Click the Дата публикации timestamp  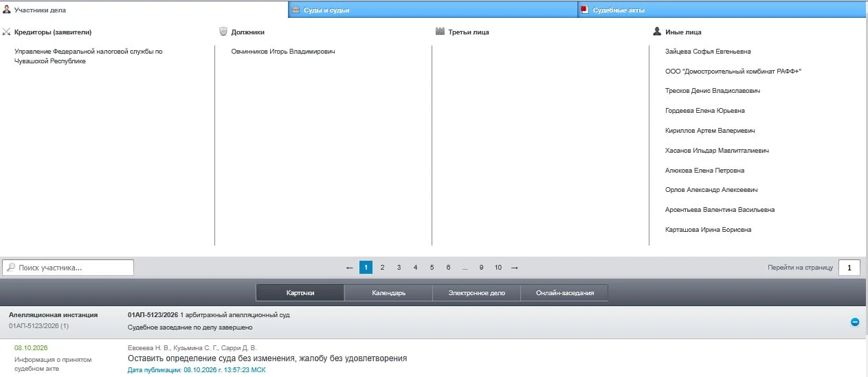coord(197,370)
